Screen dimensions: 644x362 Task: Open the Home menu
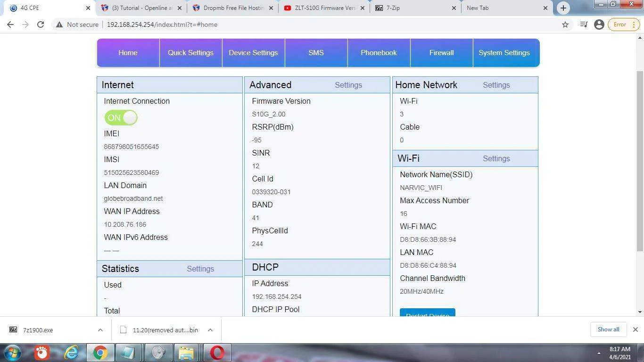click(x=128, y=53)
